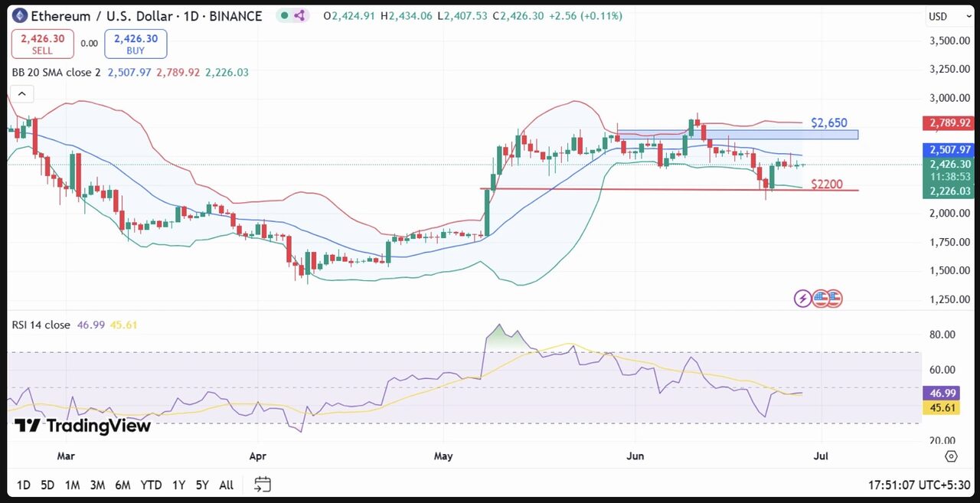Click the May label on the time axis
The image size is (980, 503).
coord(443,456)
